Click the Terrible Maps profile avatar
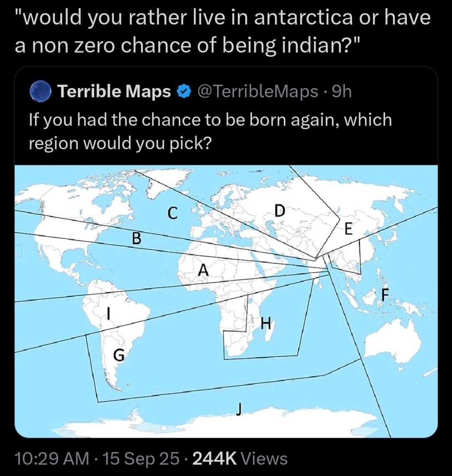452x476 pixels. [40, 92]
